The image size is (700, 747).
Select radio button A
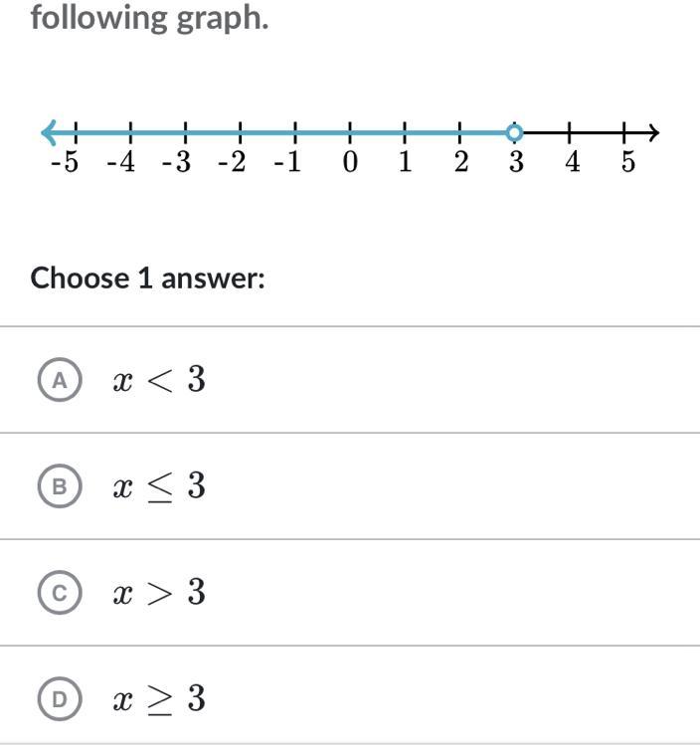pyautogui.click(x=60, y=380)
